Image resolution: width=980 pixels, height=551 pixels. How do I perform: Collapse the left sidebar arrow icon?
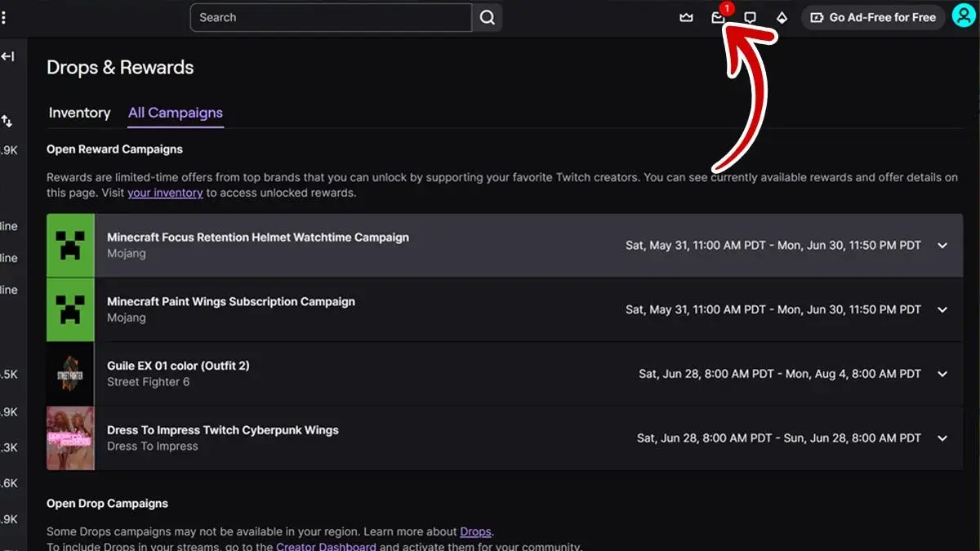pos(8,56)
